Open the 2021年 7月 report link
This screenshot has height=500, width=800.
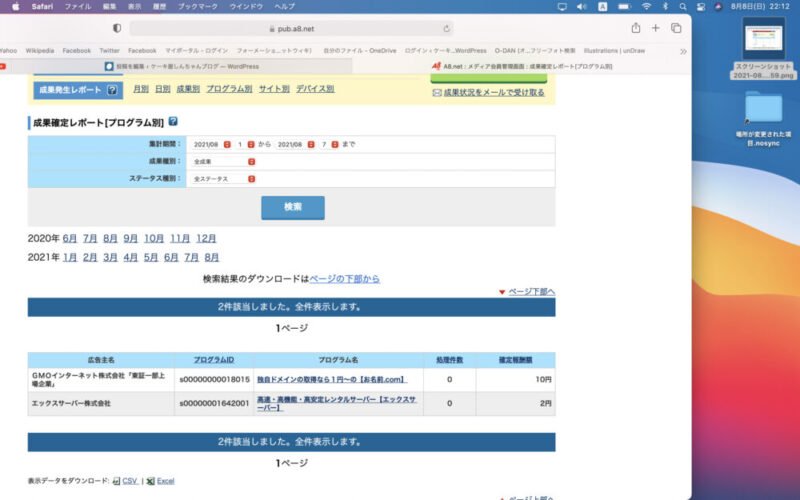click(190, 257)
